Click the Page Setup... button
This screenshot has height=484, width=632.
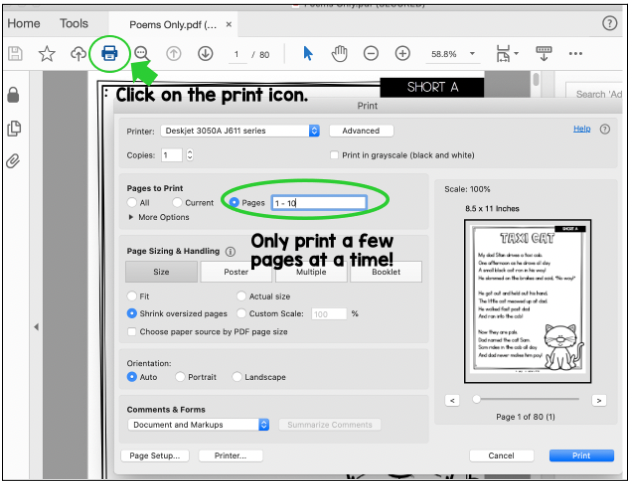[x=155, y=456]
